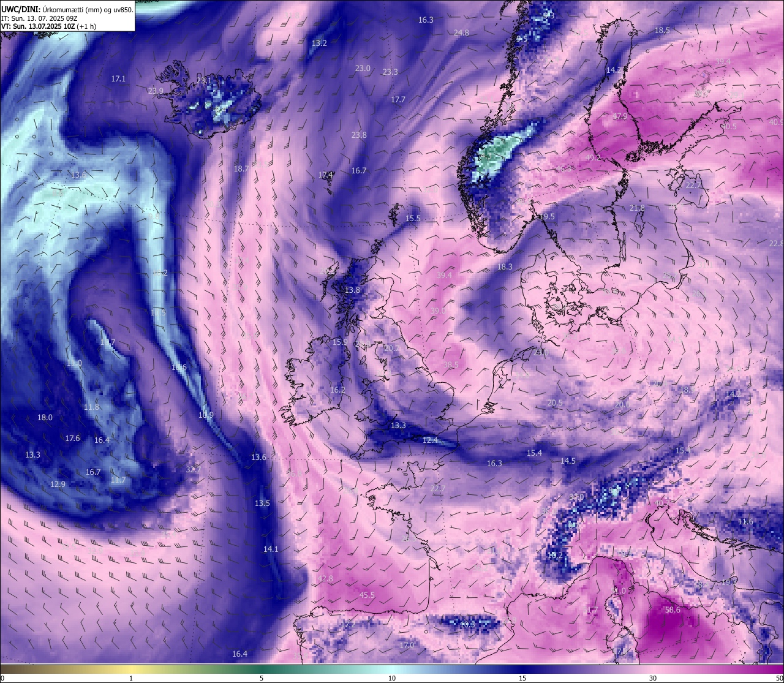The image size is (784, 683).
Task: Click the 10 tick on the colour scale
Action: point(392,678)
